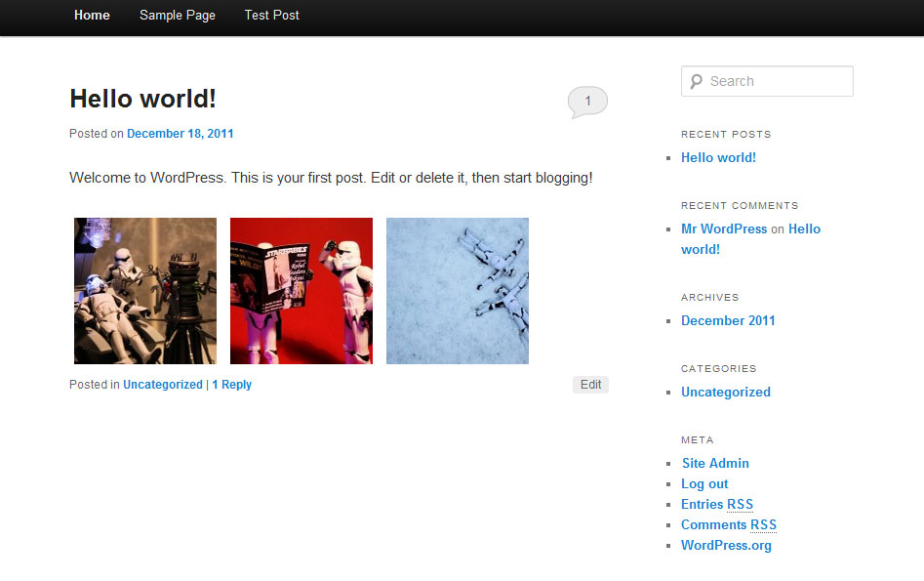Open the snow angels stormtrooper thumbnail
The height and width of the screenshot is (581, 924).
pos(458,291)
